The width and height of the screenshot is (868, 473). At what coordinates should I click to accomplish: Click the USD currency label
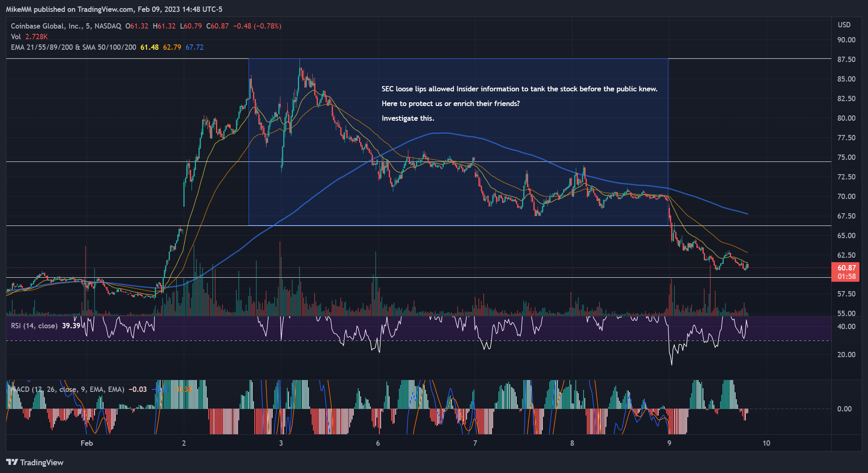point(844,25)
